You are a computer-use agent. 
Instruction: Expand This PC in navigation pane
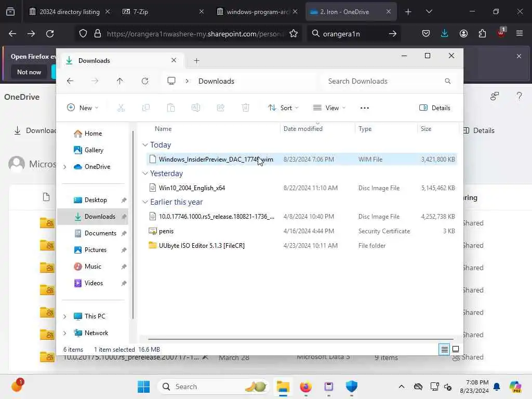[x=65, y=316]
